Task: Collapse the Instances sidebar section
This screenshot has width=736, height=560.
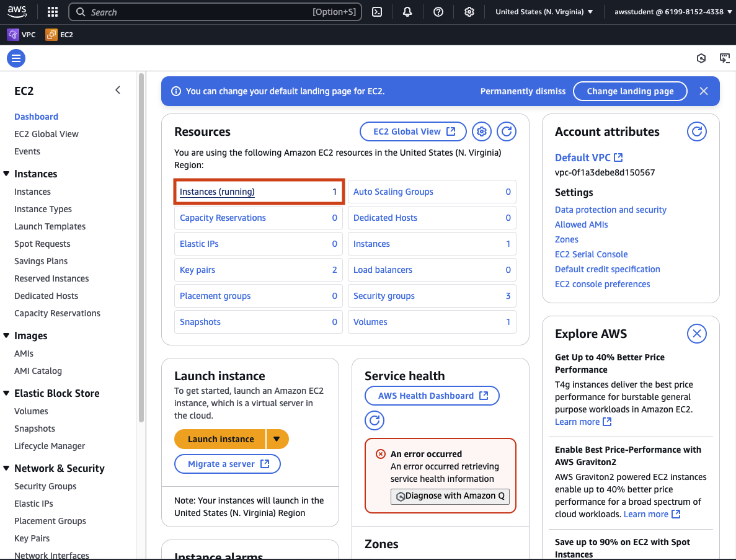Action: (6, 174)
